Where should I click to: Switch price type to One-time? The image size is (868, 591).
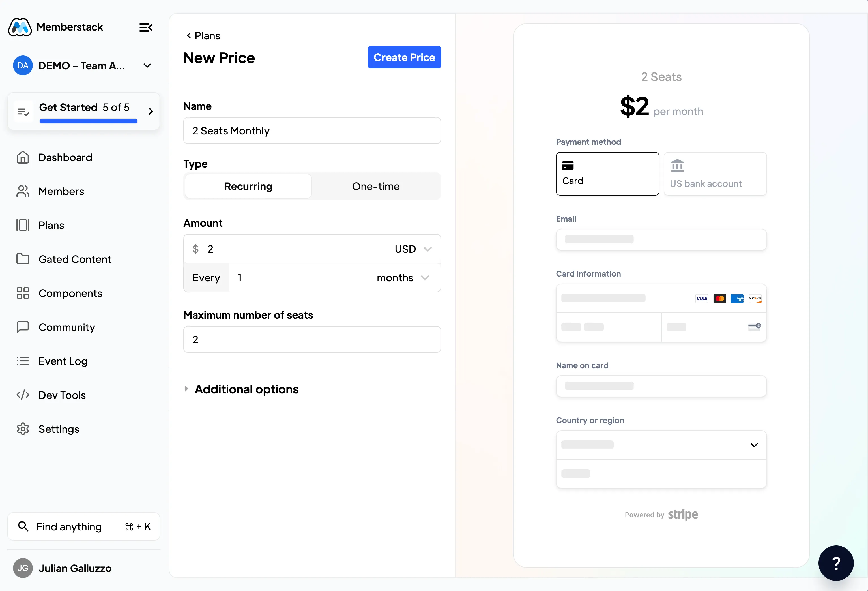click(x=375, y=186)
